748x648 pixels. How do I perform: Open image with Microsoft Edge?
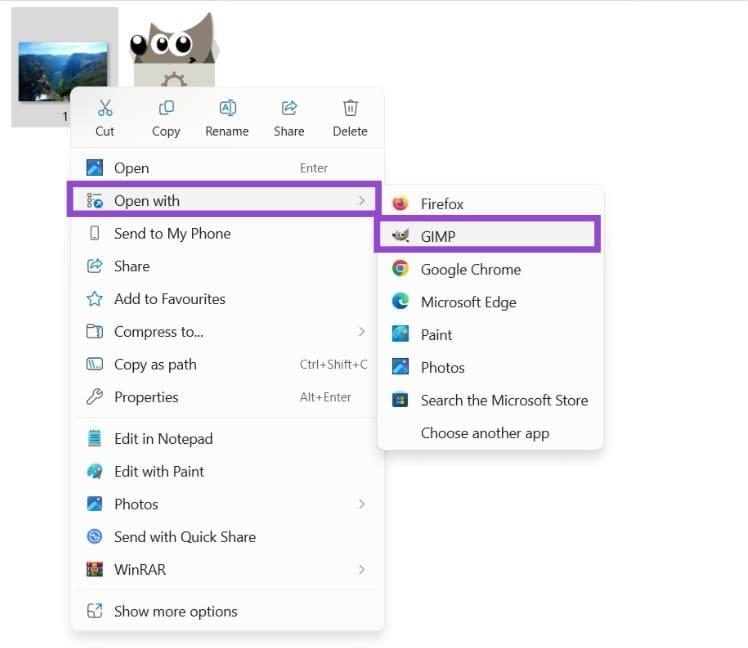coord(468,302)
